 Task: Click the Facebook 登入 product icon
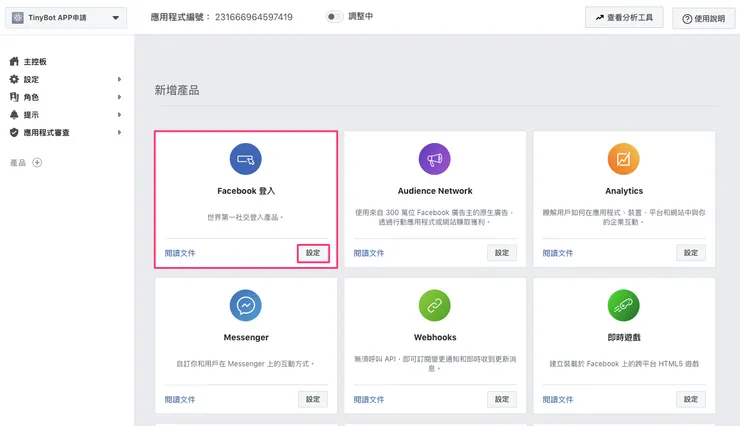[x=245, y=159]
